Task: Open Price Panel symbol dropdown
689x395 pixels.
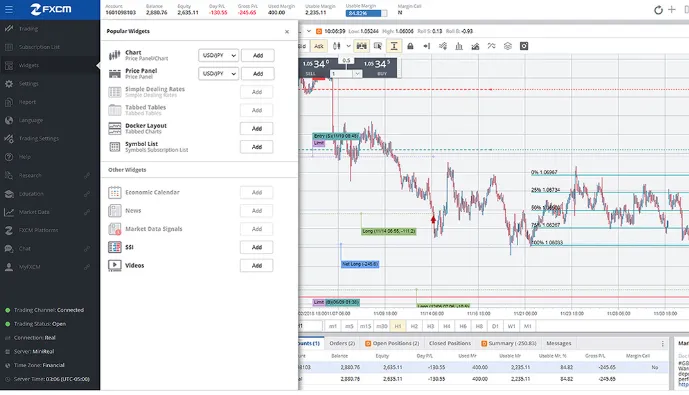Action: tap(218, 74)
